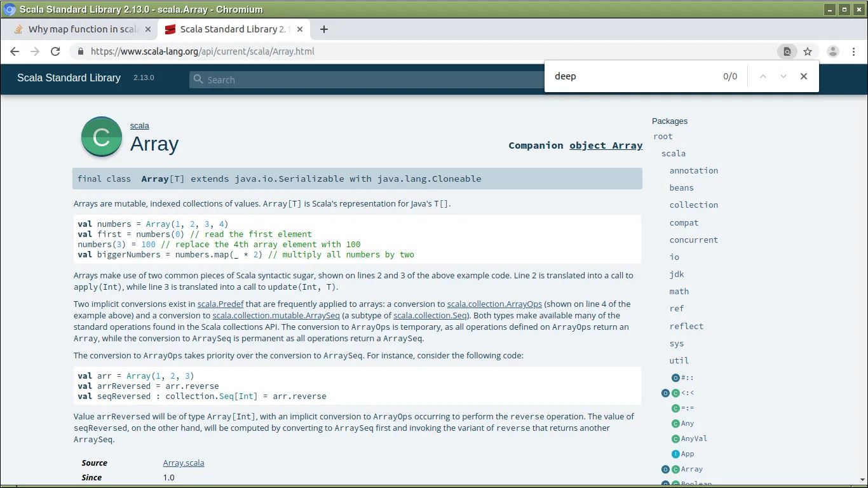Open a new browser tab

pos(323,29)
